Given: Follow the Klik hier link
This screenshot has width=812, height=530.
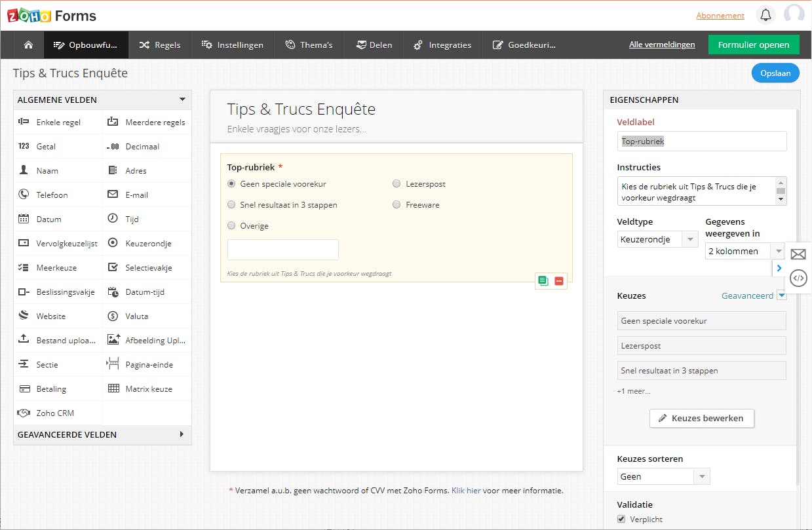Looking at the screenshot, I should click(466, 490).
